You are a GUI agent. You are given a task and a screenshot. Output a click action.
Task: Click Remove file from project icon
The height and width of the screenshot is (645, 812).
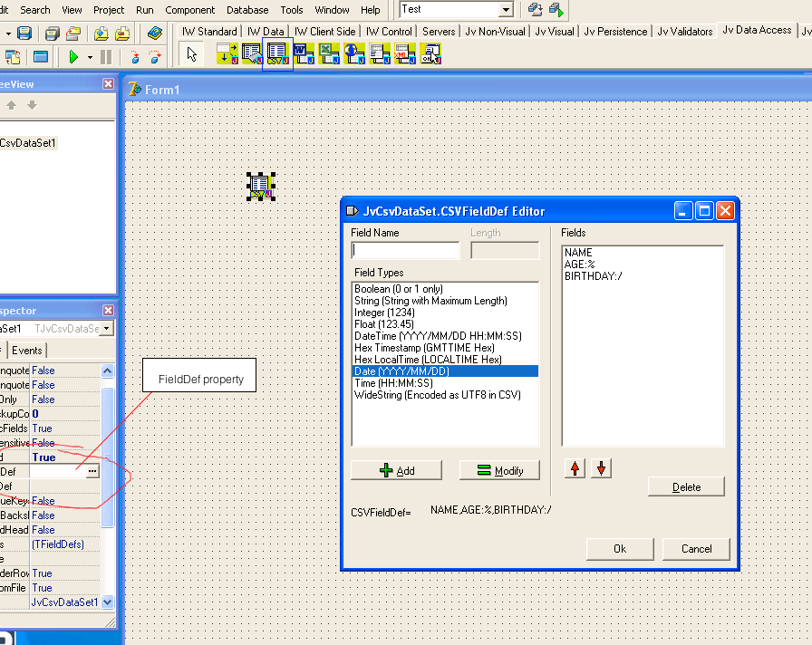pyautogui.click(x=122, y=34)
